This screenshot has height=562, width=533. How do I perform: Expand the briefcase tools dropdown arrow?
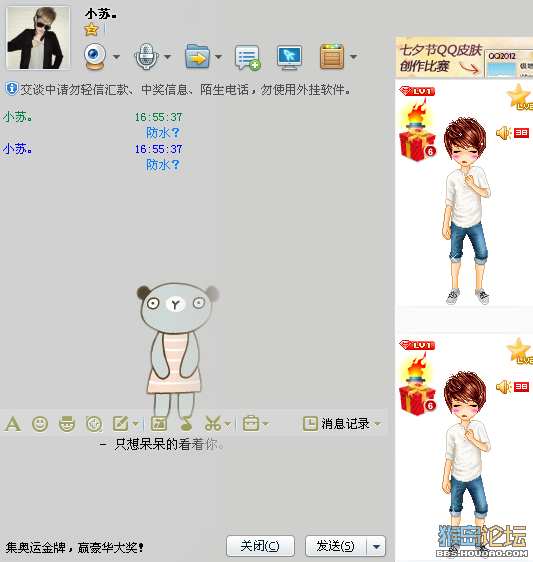(x=266, y=424)
